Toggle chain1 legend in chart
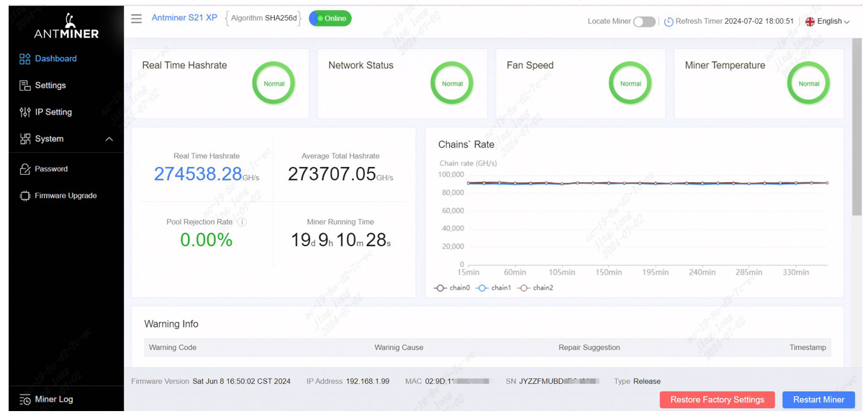The width and height of the screenshot is (868, 419). [494, 288]
